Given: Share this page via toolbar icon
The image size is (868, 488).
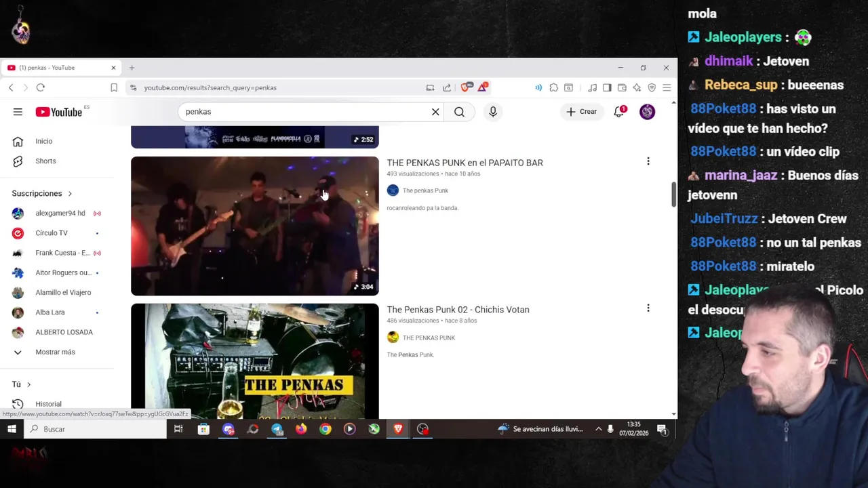Looking at the screenshot, I should point(447,87).
